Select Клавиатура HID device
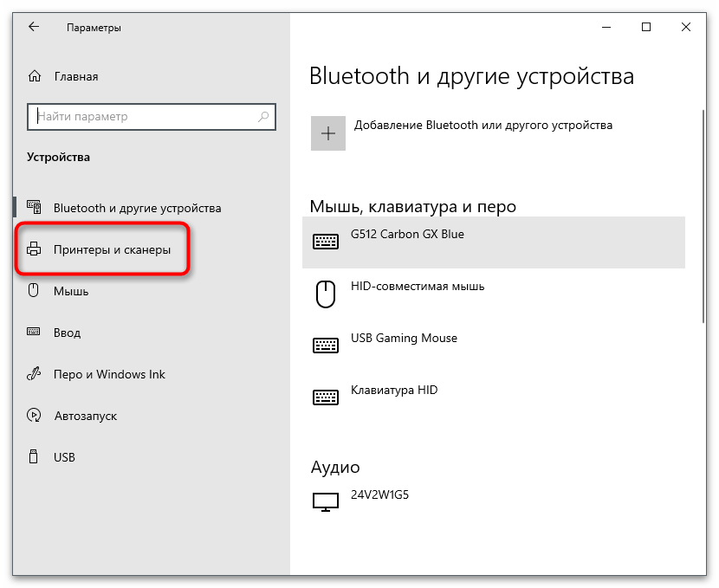 [394, 391]
